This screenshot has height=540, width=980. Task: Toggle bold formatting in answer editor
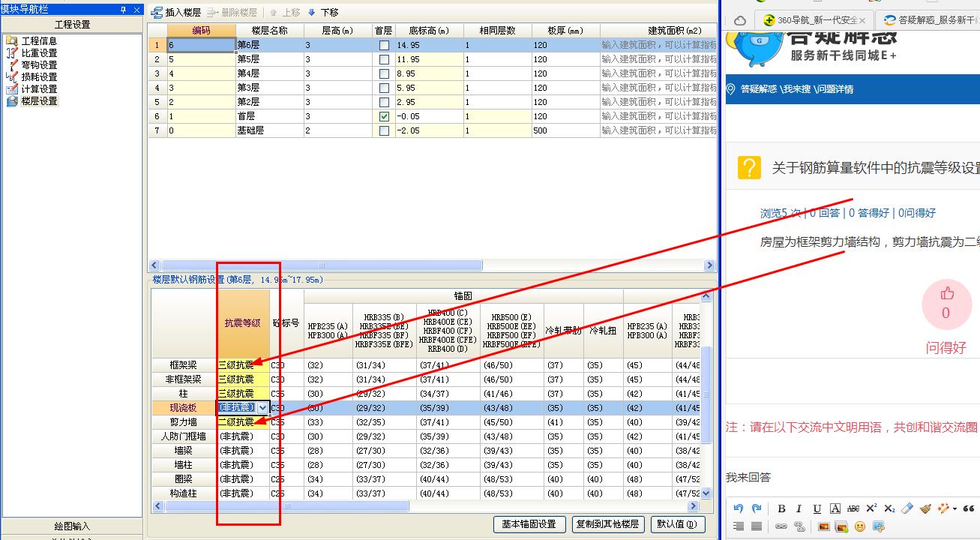pyautogui.click(x=781, y=508)
